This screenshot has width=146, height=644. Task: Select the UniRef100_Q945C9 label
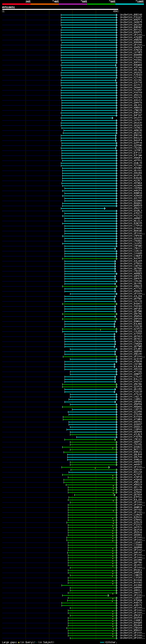coord(131,48)
